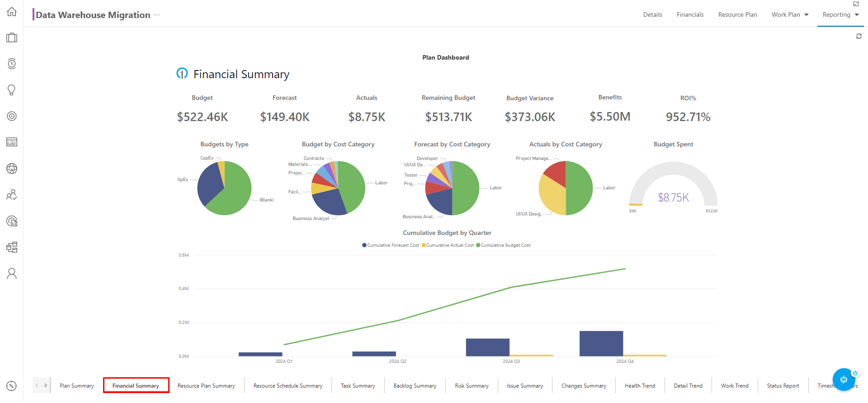Open the Financials tab
The height and width of the screenshot is (403, 868).
point(690,14)
